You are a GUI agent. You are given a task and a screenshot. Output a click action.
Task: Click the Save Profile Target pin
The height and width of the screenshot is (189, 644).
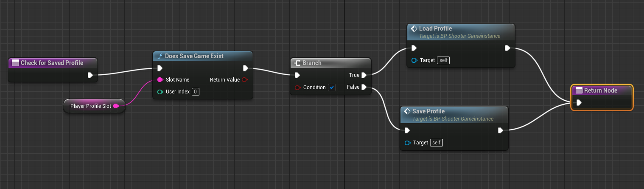(407, 143)
